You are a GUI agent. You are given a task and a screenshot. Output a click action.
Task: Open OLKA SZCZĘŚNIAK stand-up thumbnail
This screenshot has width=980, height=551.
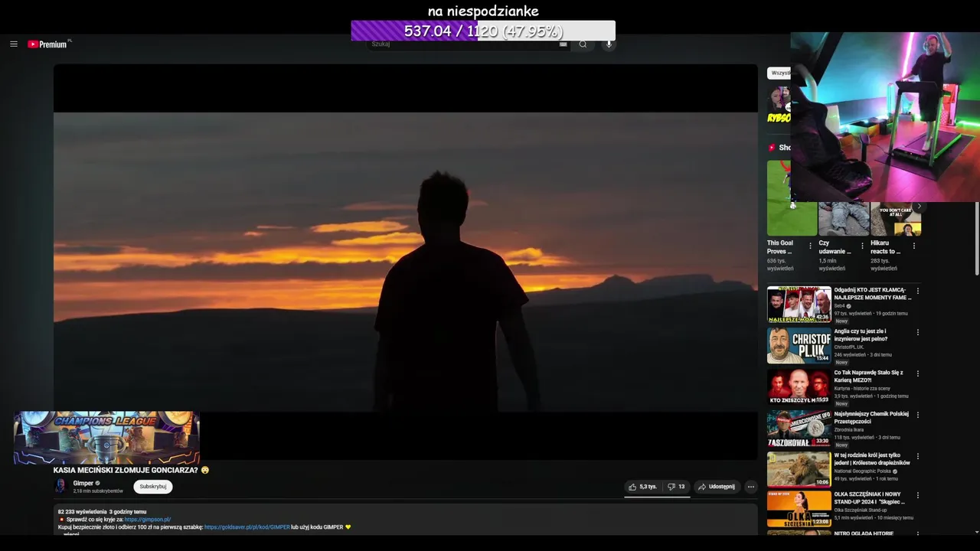pos(799,509)
